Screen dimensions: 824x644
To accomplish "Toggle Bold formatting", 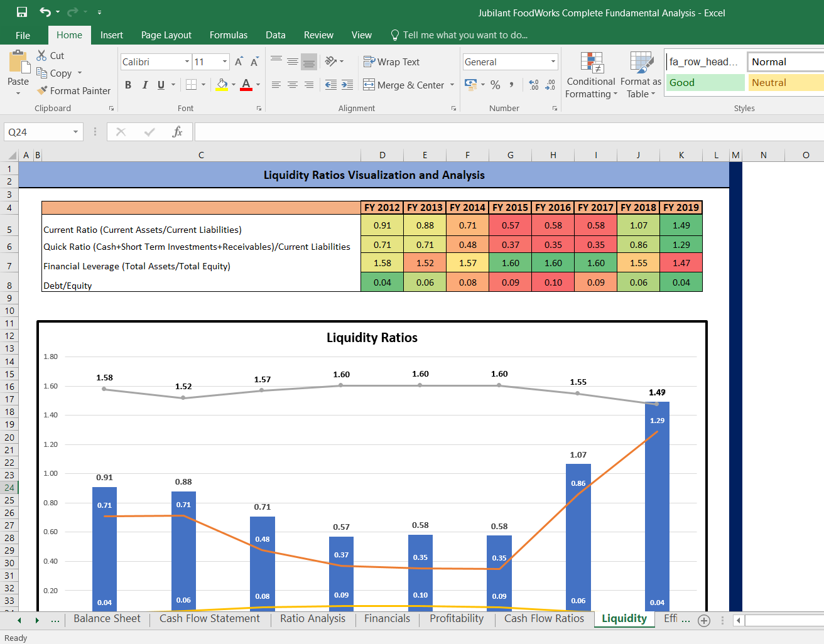I will 128,85.
